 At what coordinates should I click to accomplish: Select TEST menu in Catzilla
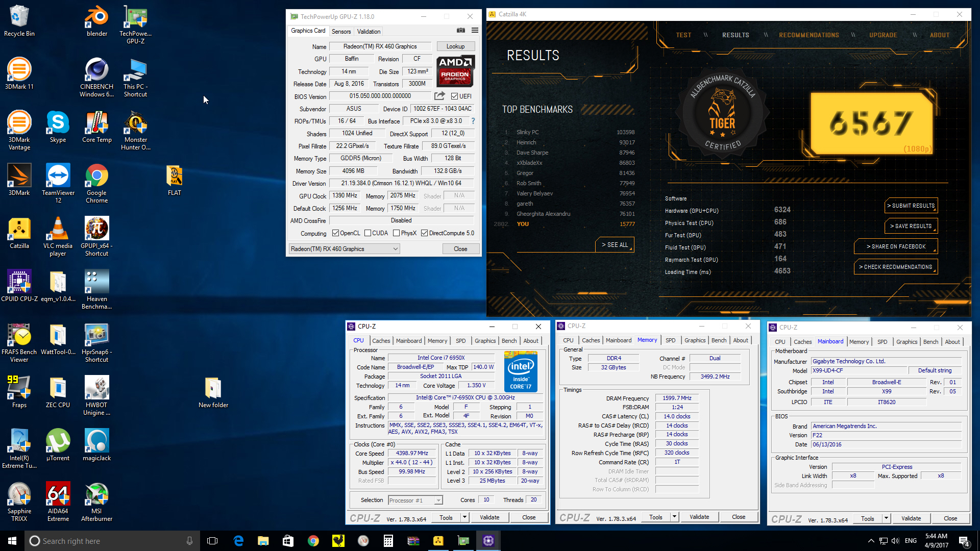[x=683, y=35]
